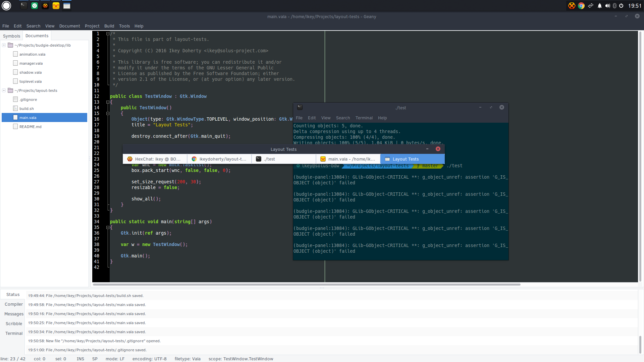Screen dimensions: 644x362
Task: Switch to Documents sidebar tab
Action: pyautogui.click(x=37, y=36)
